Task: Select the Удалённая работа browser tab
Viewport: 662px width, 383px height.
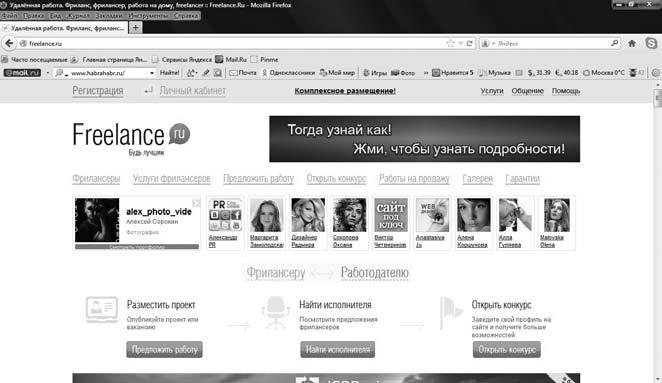Action: [x=65, y=28]
